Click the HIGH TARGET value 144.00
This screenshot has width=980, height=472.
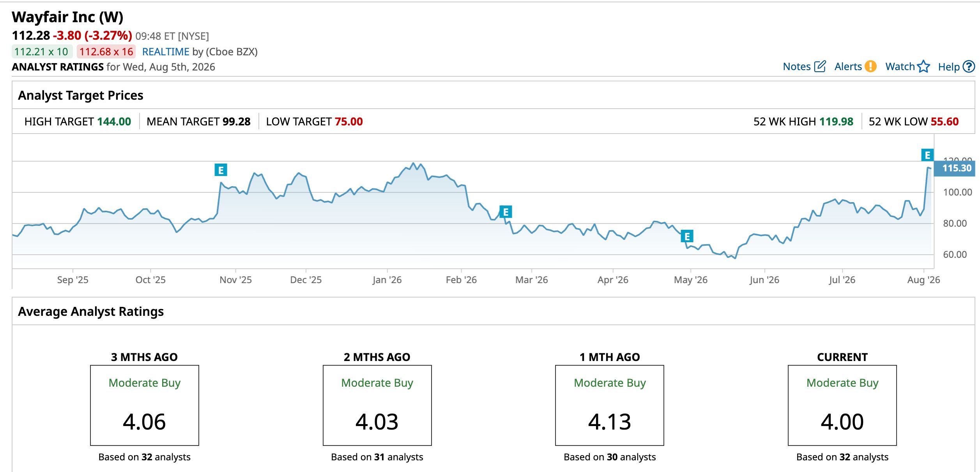coord(114,122)
